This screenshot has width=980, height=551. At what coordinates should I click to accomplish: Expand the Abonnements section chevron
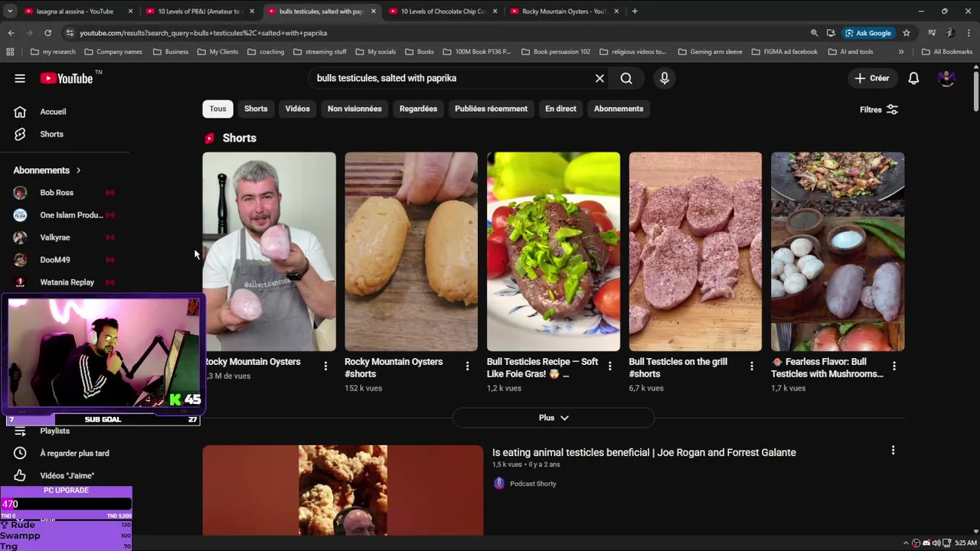[78, 171]
